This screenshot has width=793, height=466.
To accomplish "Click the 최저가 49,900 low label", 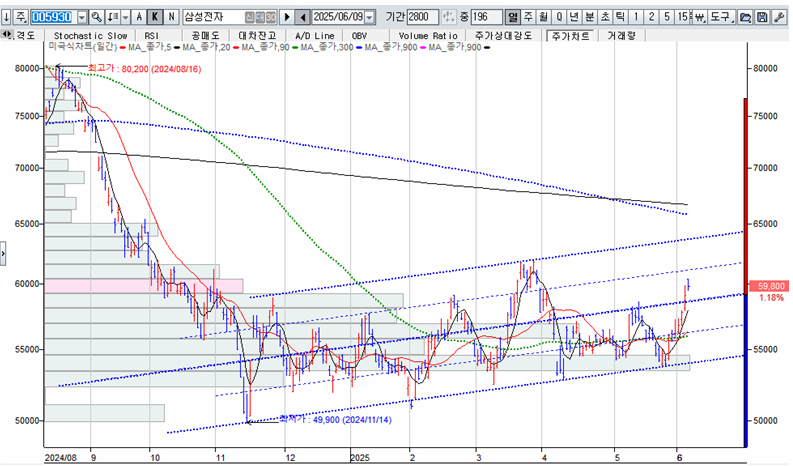I will coord(335,419).
